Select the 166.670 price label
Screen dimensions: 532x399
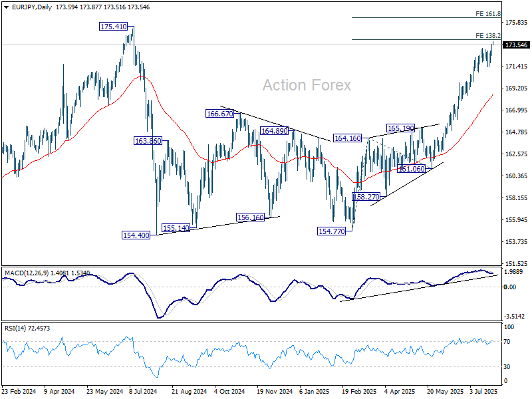220,114
